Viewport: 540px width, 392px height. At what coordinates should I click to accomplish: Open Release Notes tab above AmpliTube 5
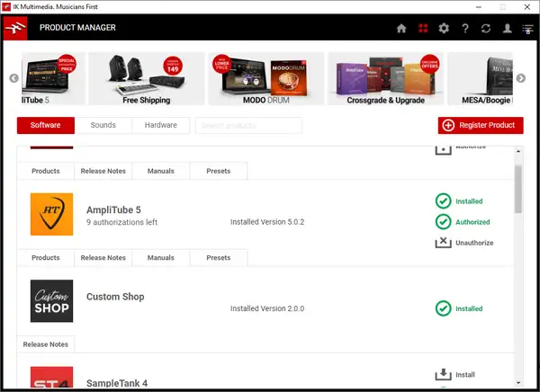tap(103, 171)
